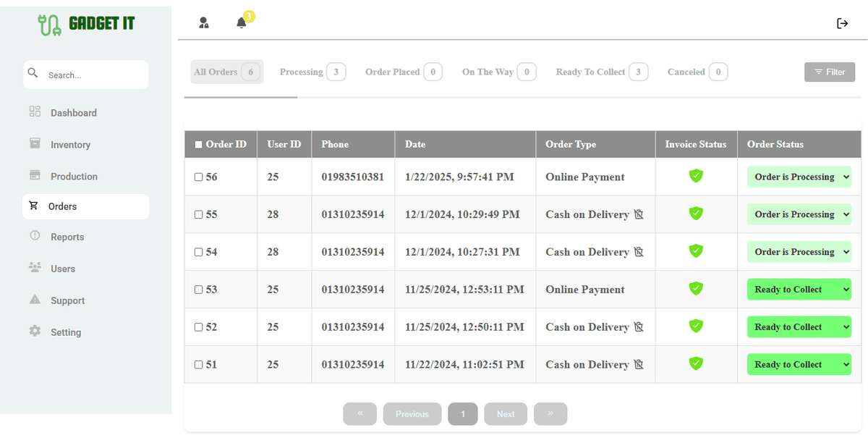868x438 pixels.
Task: Open the user profile icon in the header
Action: 204,22
